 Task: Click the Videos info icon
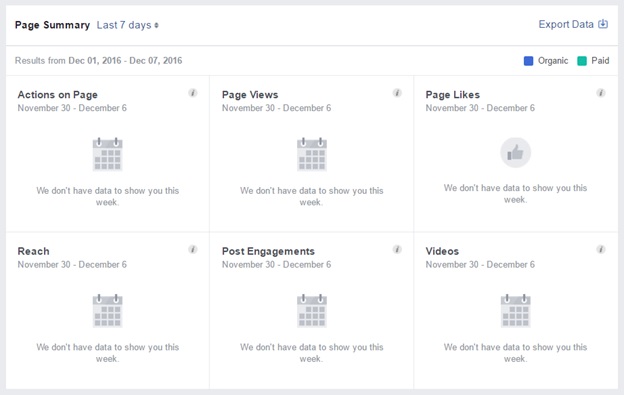click(601, 249)
